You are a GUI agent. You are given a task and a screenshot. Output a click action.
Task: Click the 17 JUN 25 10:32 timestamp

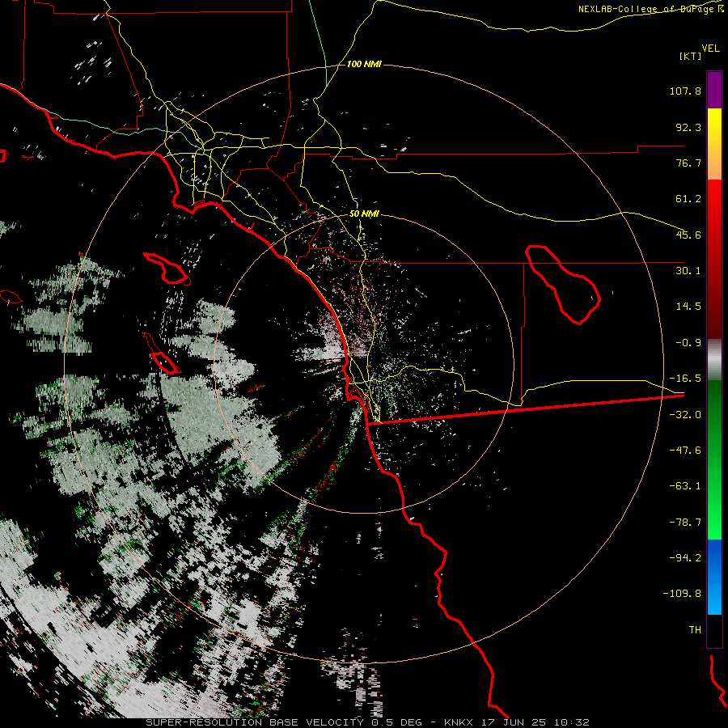click(x=534, y=722)
